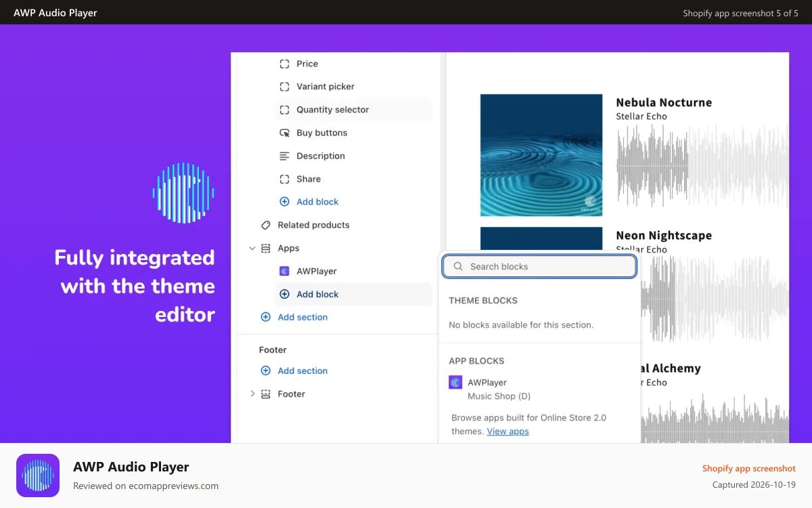Collapse the Apps section chevron

coord(252,248)
